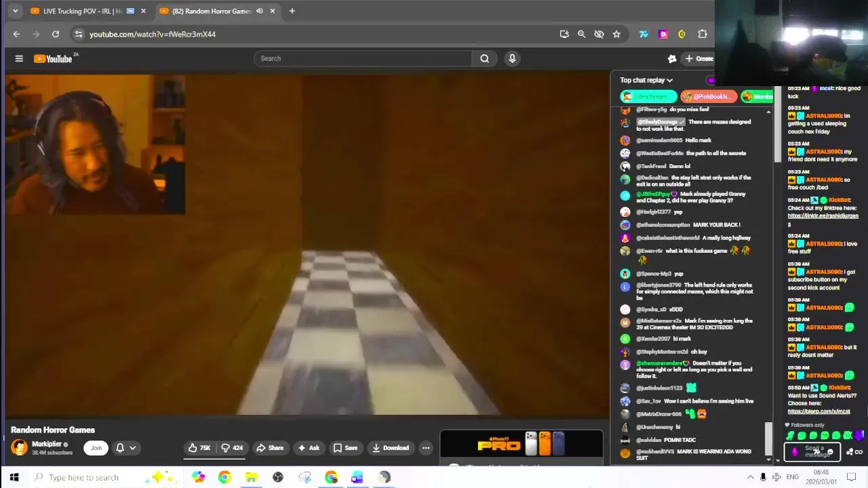Click the YouTube logo
The height and width of the screenshot is (488, 868).
point(54,59)
